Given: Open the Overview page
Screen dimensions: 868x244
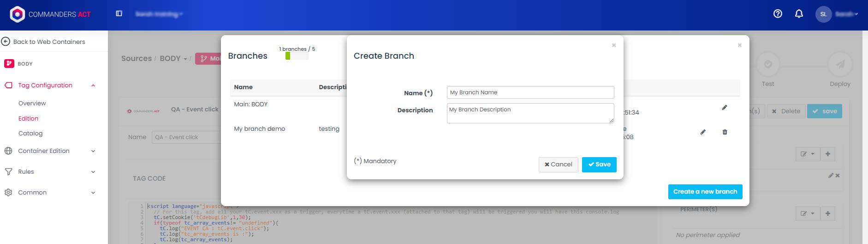Looking at the screenshot, I should coord(32,104).
